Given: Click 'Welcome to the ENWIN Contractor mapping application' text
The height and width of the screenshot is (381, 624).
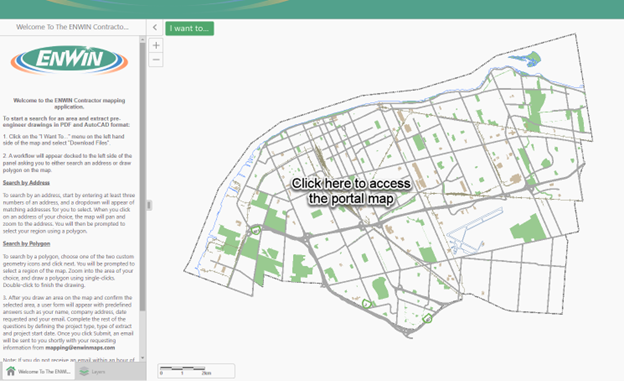Looking at the screenshot, I should (69, 104).
